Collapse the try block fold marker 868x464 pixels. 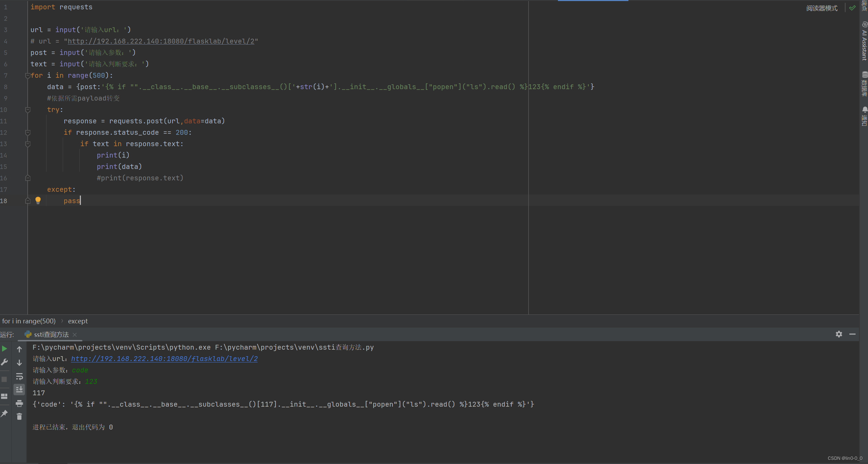(28, 110)
